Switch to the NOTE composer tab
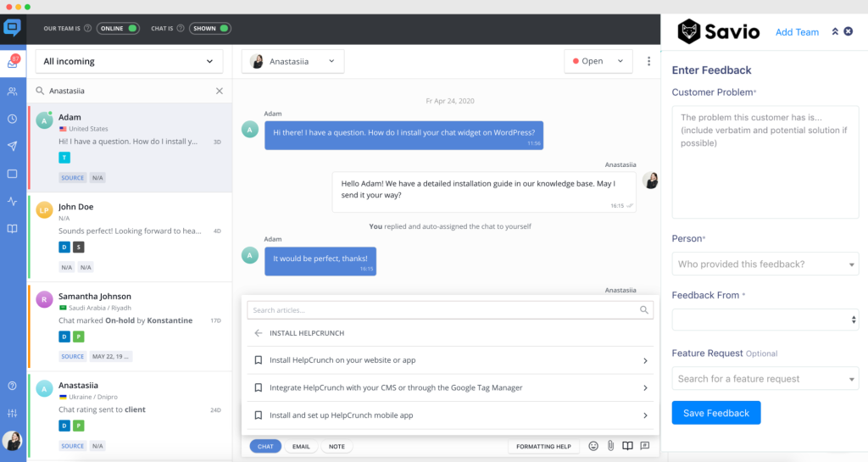 tap(337, 447)
